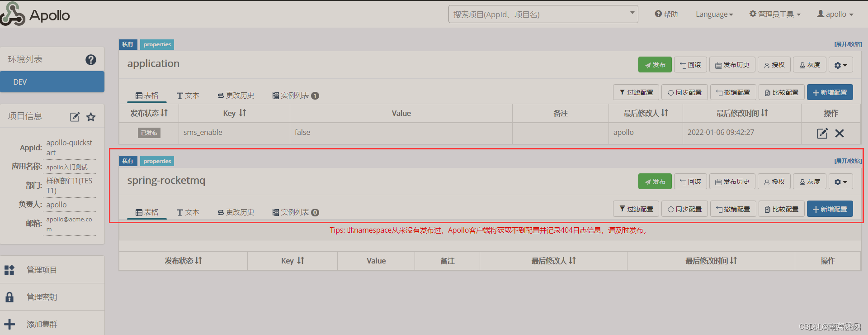Switch spring-rocketmq to 文本 tab
This screenshot has height=335, width=868.
pos(188,212)
